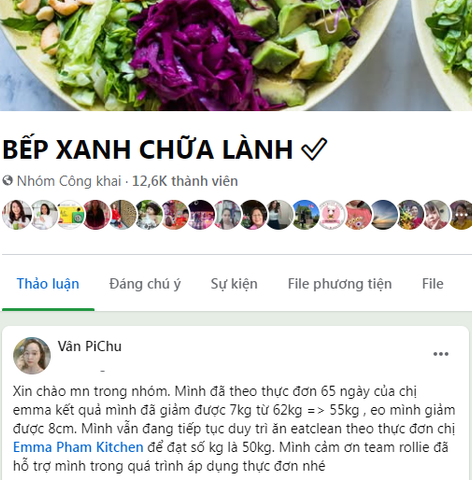Click the sunset sky member avatar
Viewport: 472px width, 480px height.
tap(384, 215)
